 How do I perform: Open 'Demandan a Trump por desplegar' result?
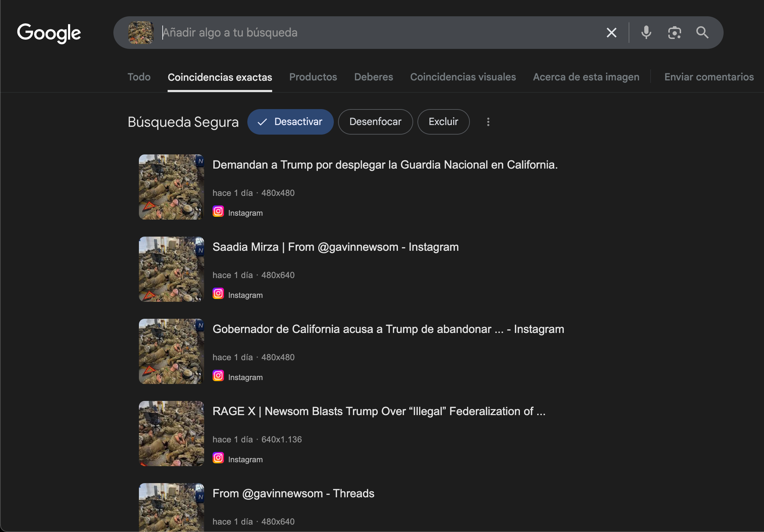(x=385, y=165)
